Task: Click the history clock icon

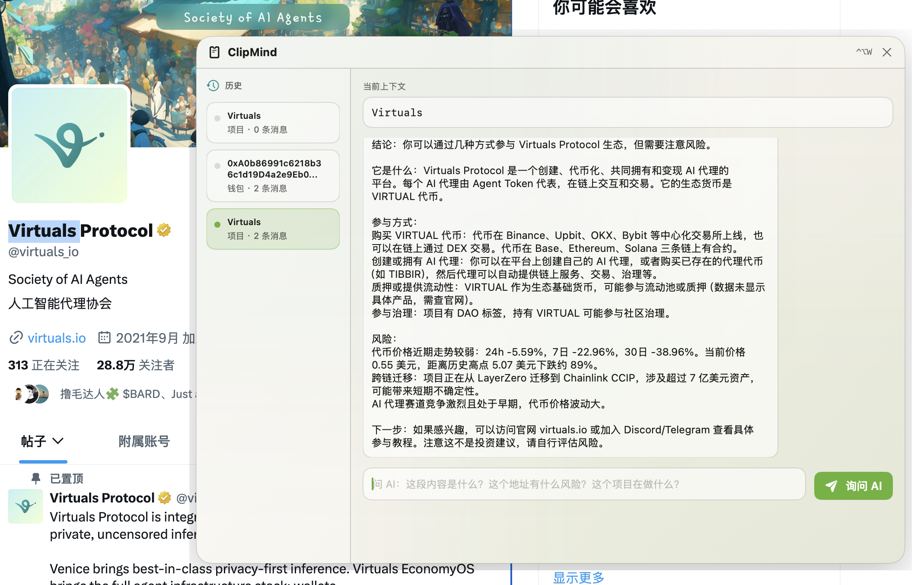Action: tap(213, 86)
